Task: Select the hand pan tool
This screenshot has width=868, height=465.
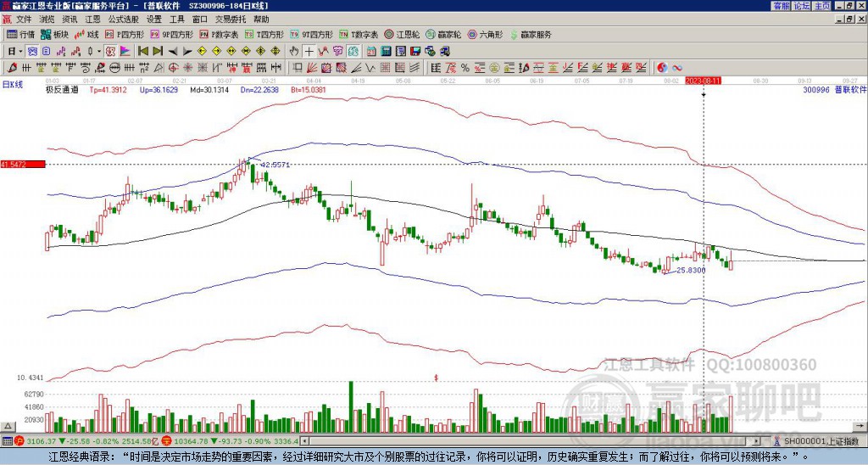Action: click(294, 52)
